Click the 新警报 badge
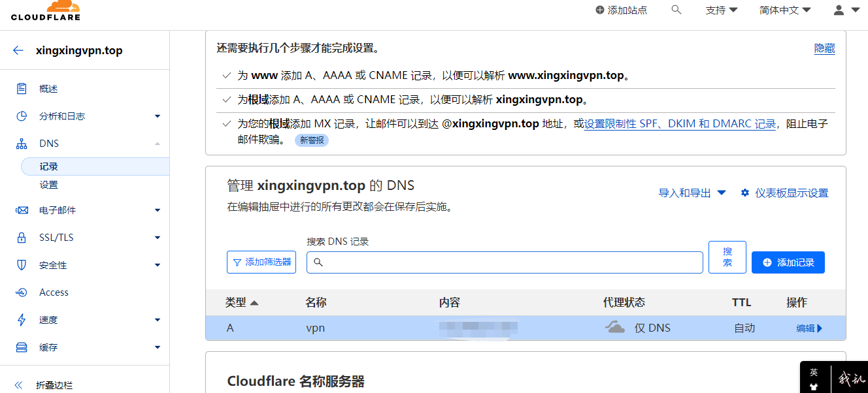The width and height of the screenshot is (868, 393). click(312, 140)
